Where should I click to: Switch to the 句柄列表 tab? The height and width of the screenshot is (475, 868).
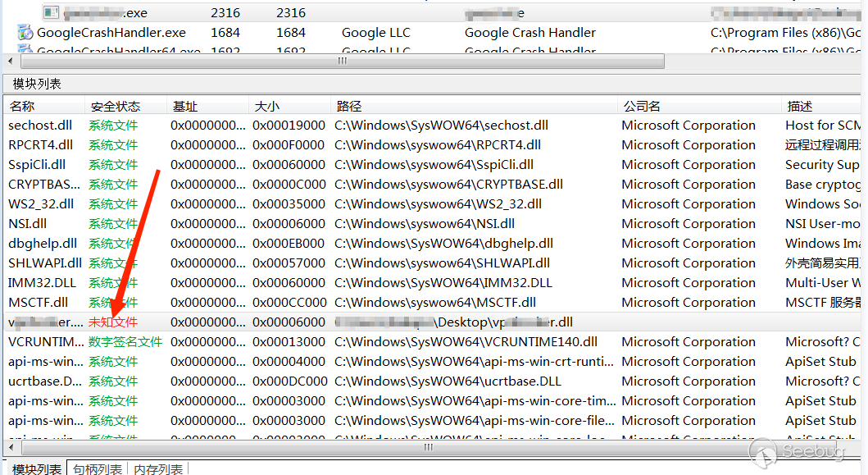[x=97, y=468]
